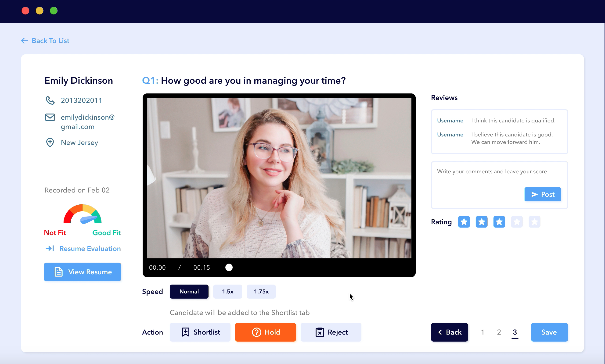The width and height of the screenshot is (605, 364).
Task: Select Normal playback speed
Action: (x=189, y=291)
